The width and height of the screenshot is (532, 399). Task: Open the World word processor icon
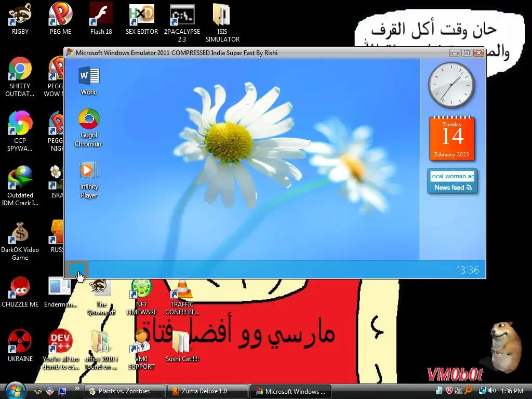point(89,81)
